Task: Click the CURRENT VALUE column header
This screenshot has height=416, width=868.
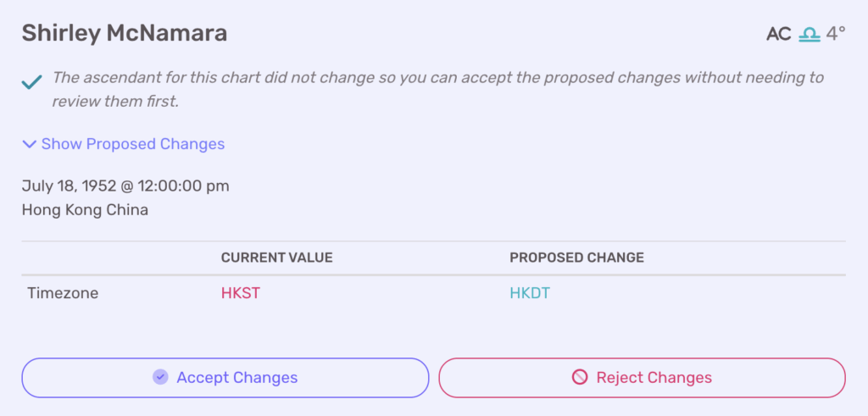Action: [x=276, y=258]
